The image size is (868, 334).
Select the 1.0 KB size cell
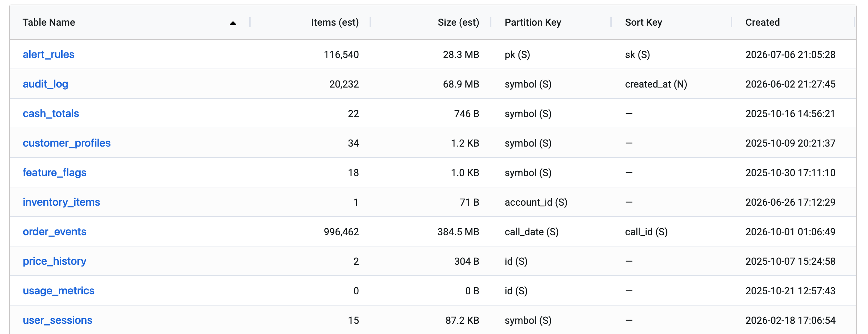click(x=465, y=173)
